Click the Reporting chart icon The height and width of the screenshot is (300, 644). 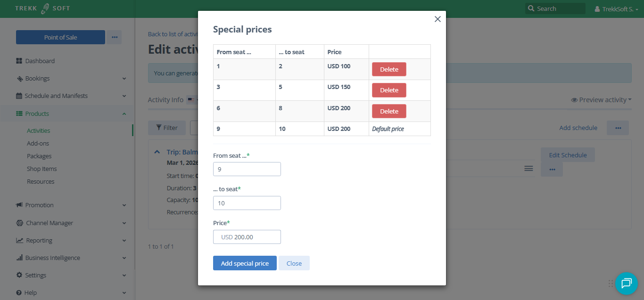19,241
